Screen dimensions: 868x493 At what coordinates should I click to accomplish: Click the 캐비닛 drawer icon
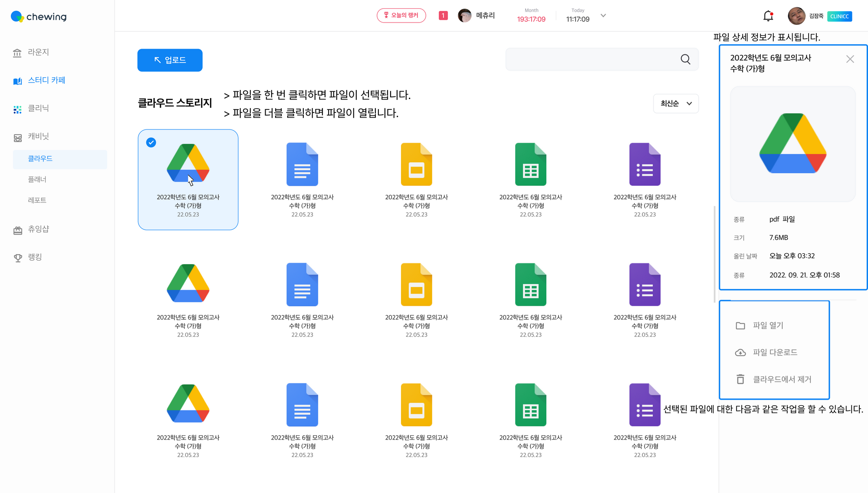17,138
